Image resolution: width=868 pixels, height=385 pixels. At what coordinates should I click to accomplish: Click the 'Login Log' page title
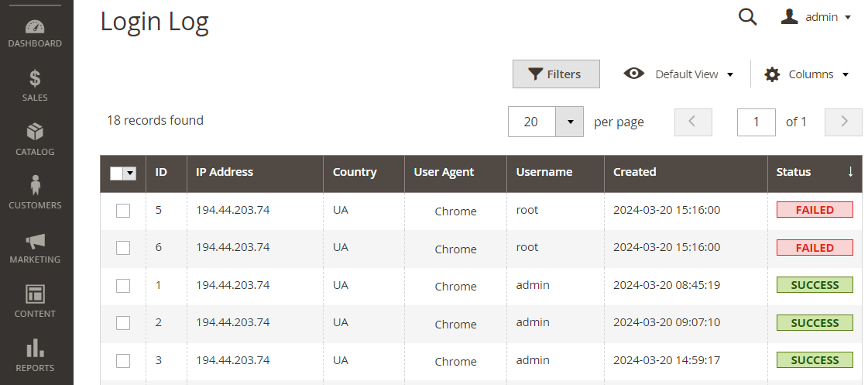(154, 22)
